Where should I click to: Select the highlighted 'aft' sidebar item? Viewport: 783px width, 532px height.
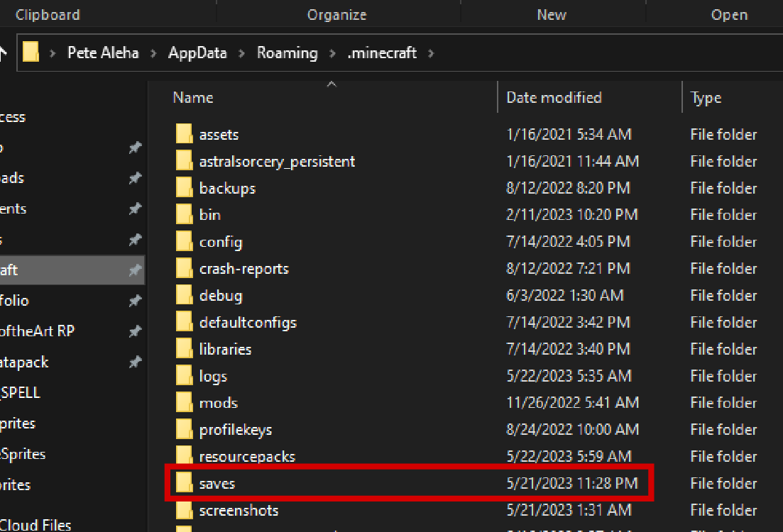click(72, 270)
